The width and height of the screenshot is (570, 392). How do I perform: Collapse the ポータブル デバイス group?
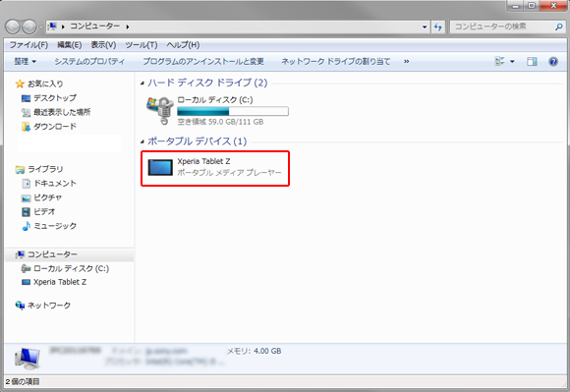pos(142,141)
